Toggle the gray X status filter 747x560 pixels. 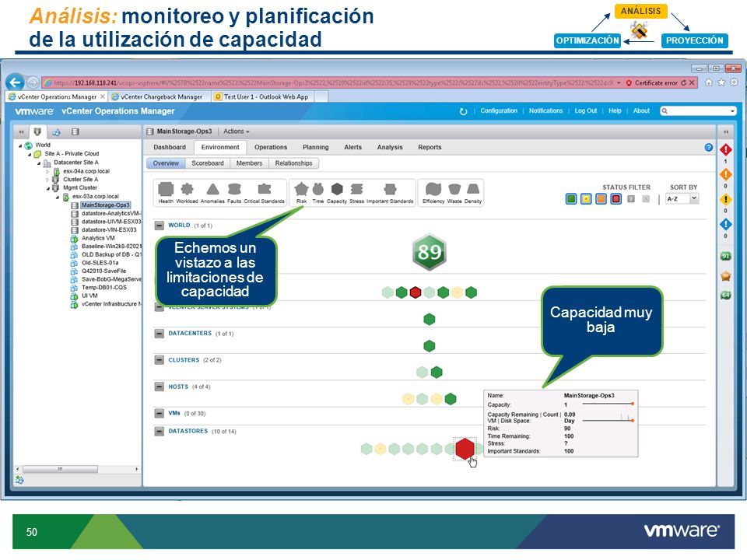point(646,198)
